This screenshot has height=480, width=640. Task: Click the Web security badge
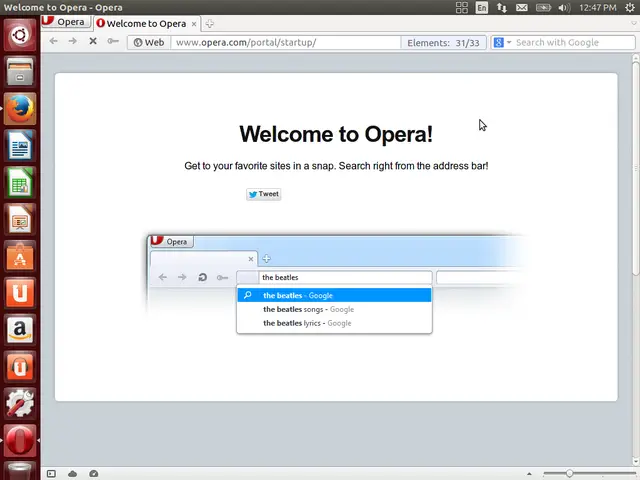click(x=149, y=42)
